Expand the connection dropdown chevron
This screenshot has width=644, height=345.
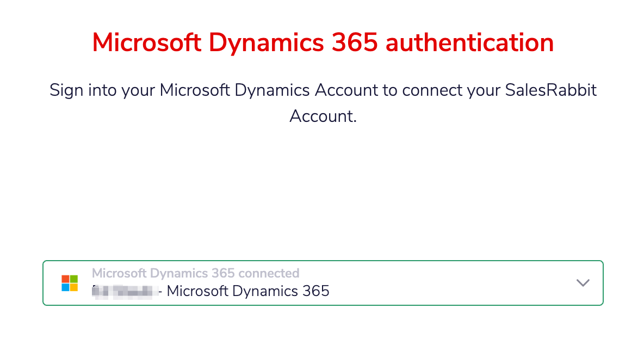click(x=583, y=283)
